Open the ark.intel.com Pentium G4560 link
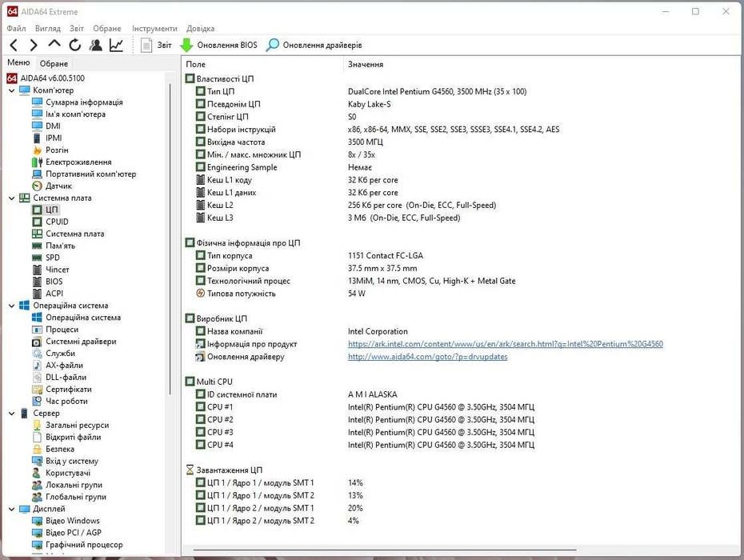 coord(506,344)
